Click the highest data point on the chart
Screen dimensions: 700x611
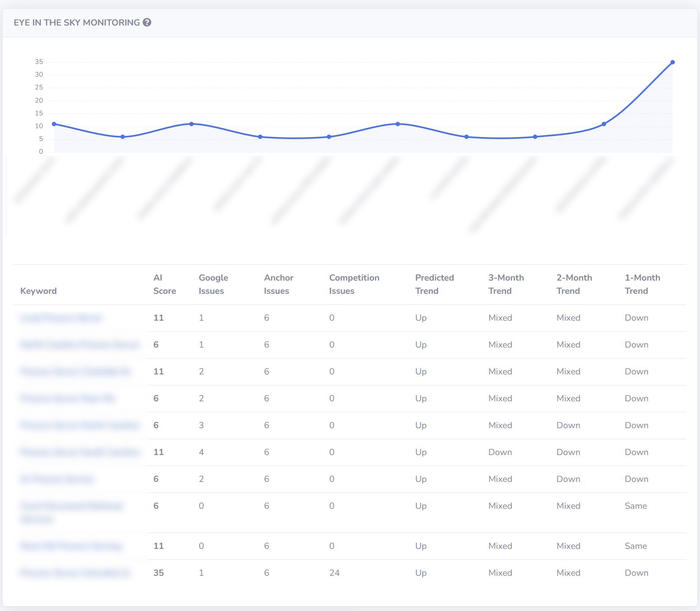click(672, 63)
